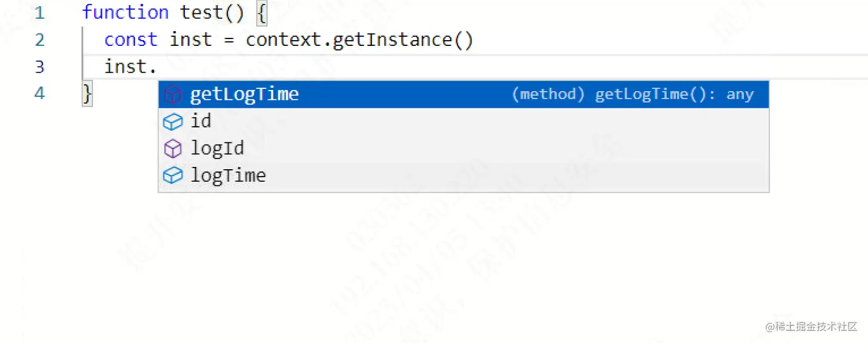Click line number 3 in the gutter

[39, 67]
